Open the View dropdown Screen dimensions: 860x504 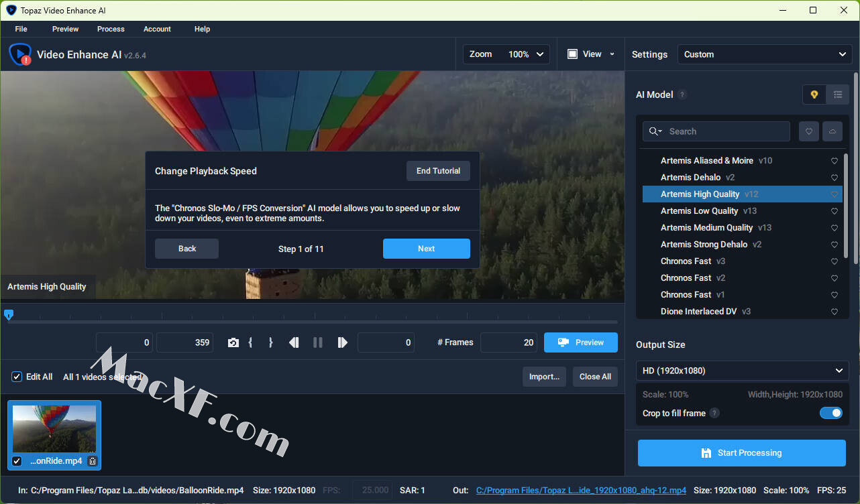[x=590, y=54]
